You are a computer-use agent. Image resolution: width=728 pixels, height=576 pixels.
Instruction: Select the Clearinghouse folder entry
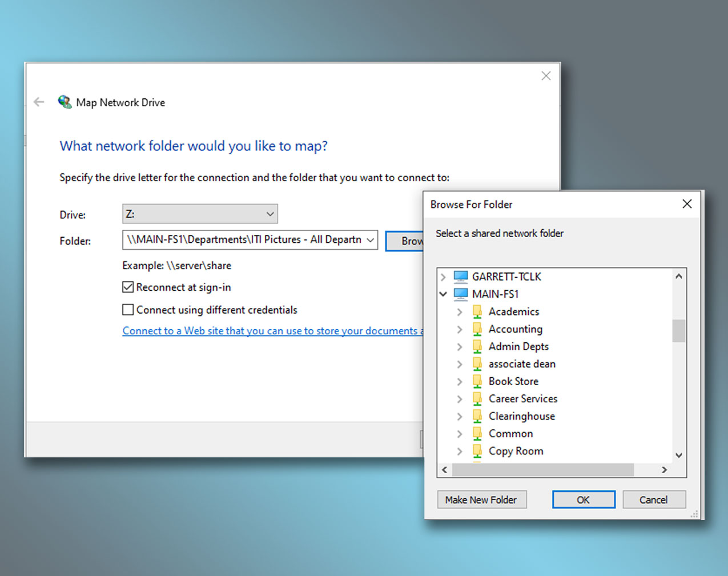coord(521,417)
